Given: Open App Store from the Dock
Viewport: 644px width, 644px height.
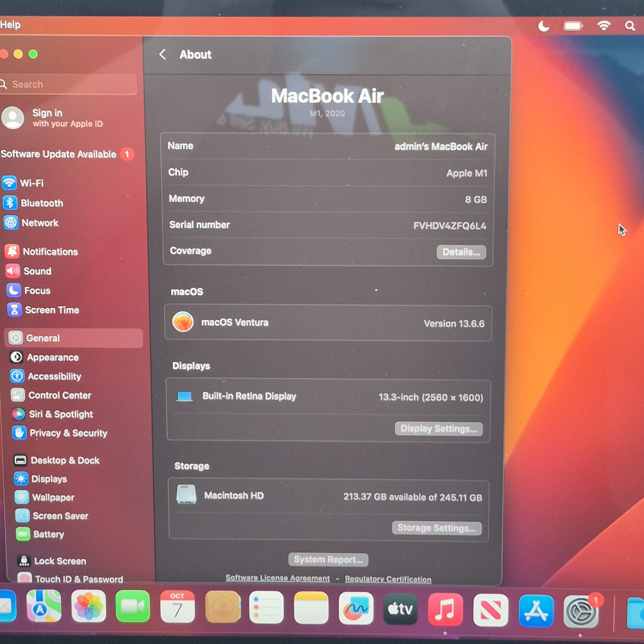Looking at the screenshot, I should pyautogui.click(x=536, y=611).
